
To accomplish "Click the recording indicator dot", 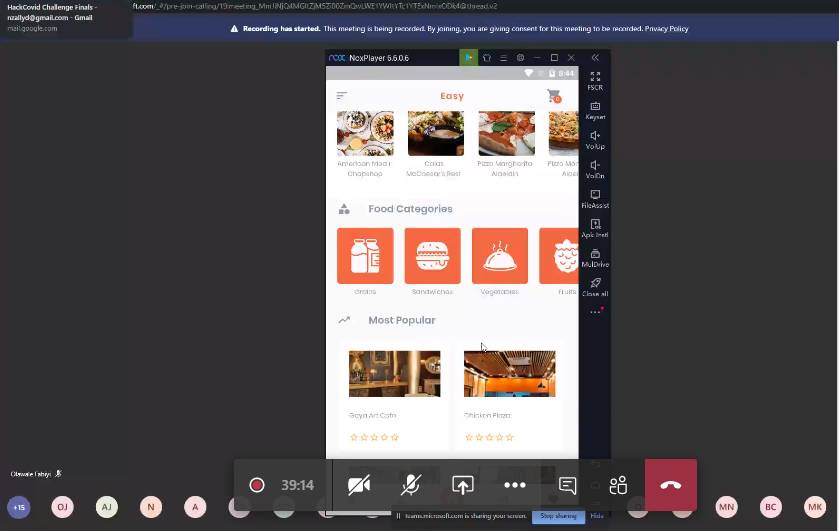I will coord(257,485).
